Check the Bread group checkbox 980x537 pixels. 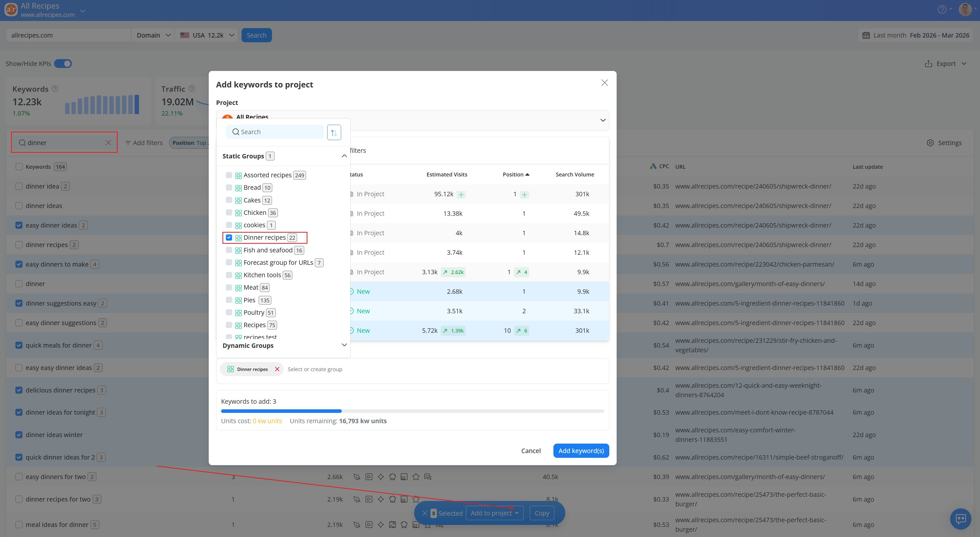[229, 187]
